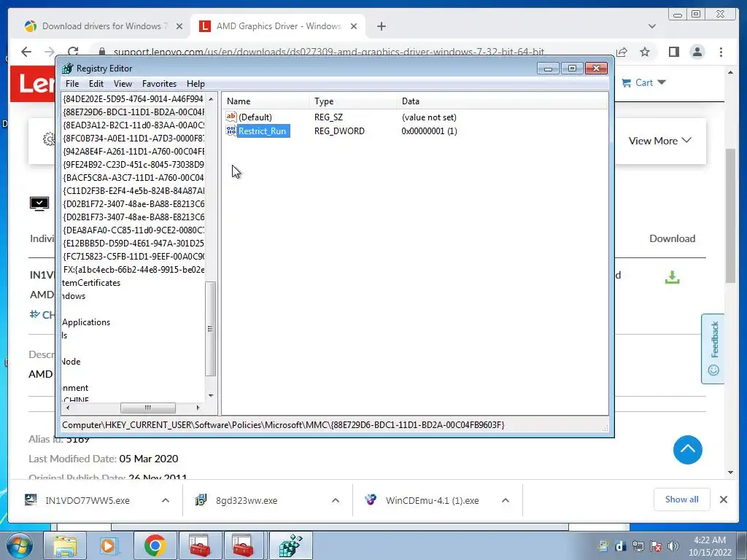Select the (Default) registry value
The width and height of the screenshot is (747, 560).
[x=255, y=117]
